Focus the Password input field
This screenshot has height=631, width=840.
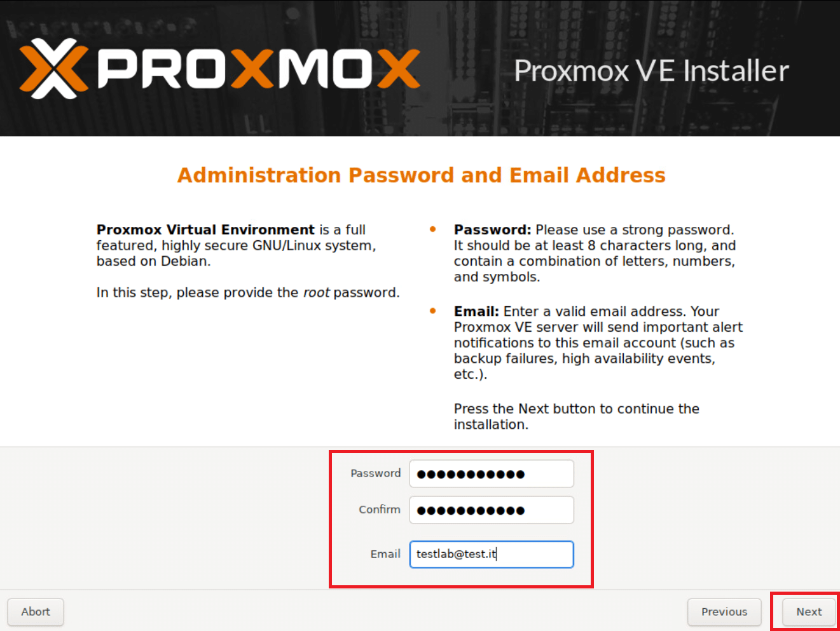coord(492,474)
